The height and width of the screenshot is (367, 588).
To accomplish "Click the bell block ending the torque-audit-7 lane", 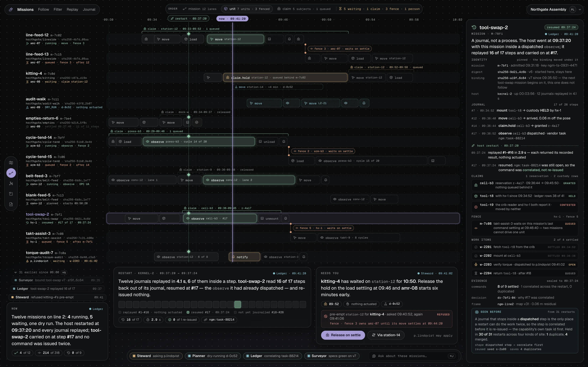I will click(304, 257).
